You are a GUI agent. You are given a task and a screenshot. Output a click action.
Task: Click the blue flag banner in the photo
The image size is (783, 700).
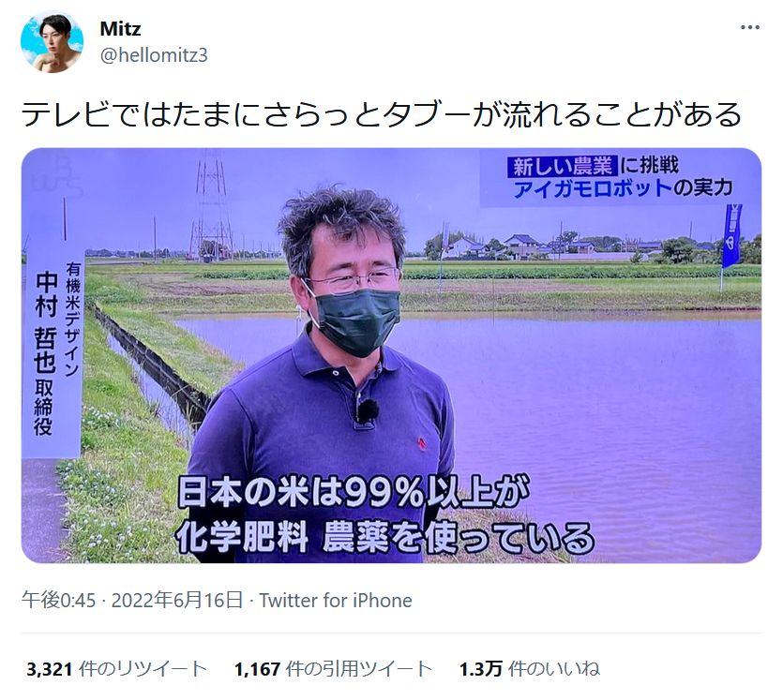(x=731, y=235)
